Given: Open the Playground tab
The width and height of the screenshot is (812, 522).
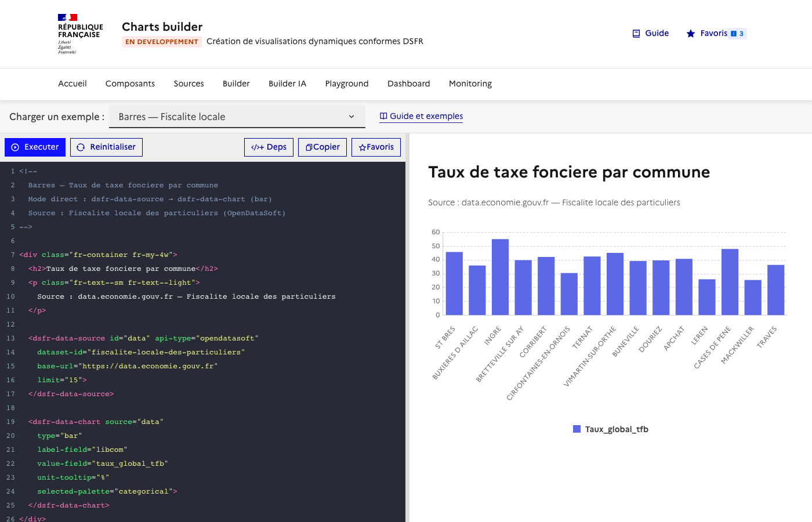Looking at the screenshot, I should coord(346,84).
